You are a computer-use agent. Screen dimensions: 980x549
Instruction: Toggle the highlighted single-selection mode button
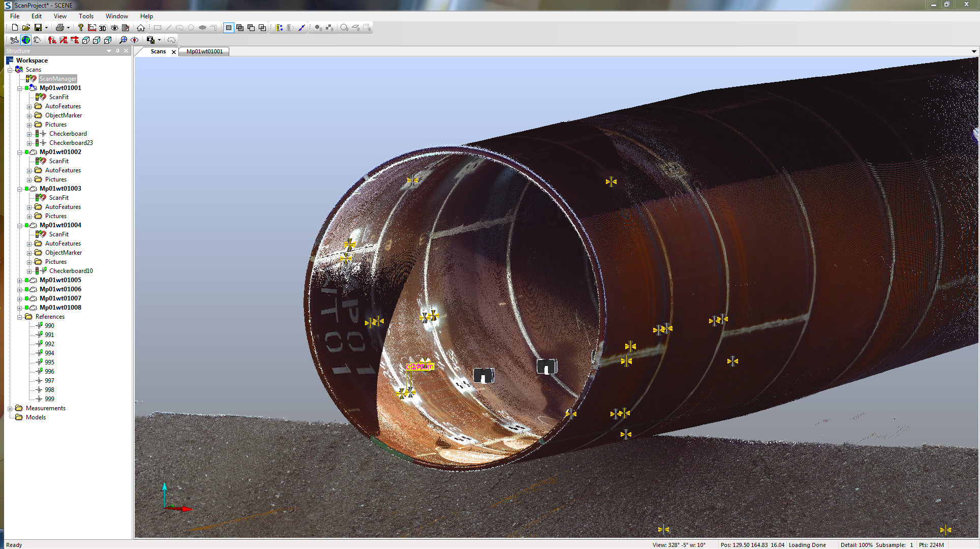click(x=229, y=27)
